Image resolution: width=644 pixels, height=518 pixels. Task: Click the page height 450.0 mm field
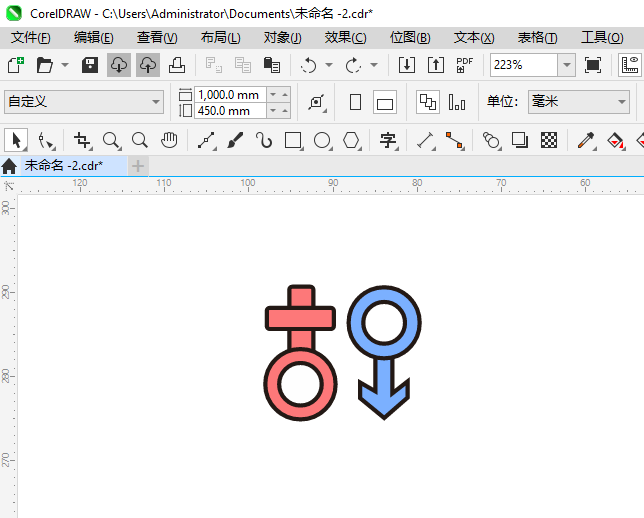coord(230,111)
